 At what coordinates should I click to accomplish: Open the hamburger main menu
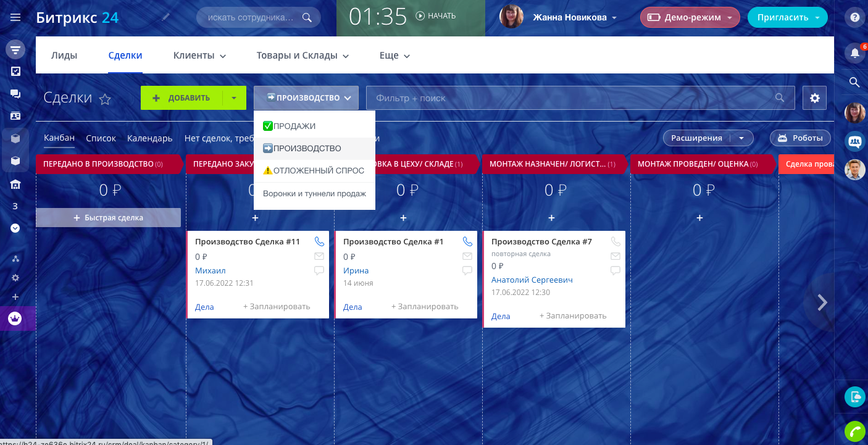tap(15, 17)
